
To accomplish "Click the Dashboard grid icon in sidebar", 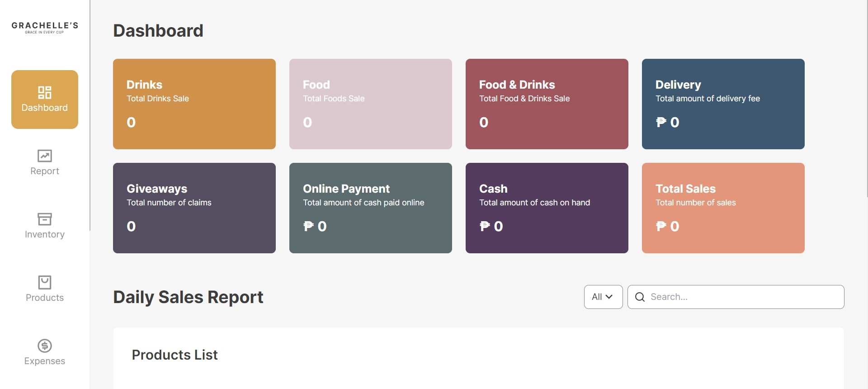I will click(x=45, y=92).
